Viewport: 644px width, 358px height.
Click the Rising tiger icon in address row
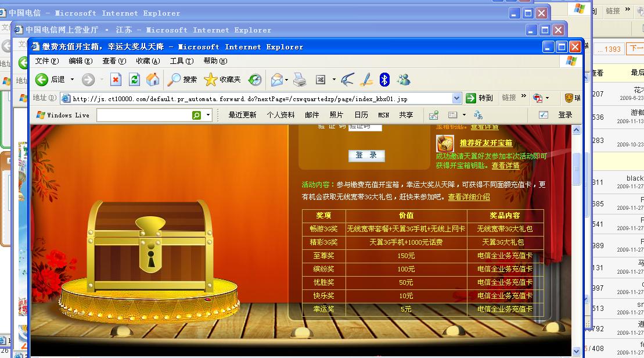(569, 98)
